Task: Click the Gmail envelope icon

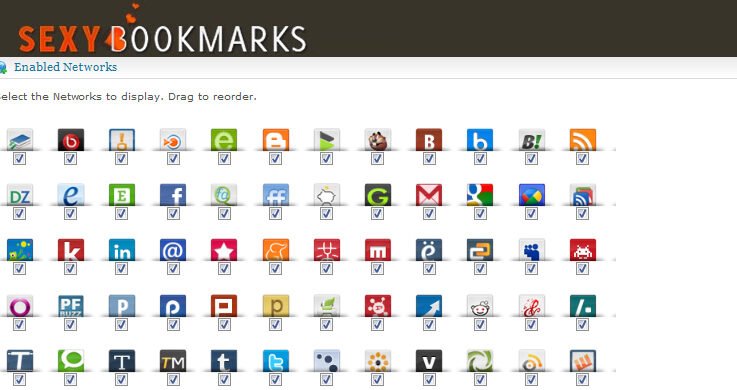Action: click(429, 195)
